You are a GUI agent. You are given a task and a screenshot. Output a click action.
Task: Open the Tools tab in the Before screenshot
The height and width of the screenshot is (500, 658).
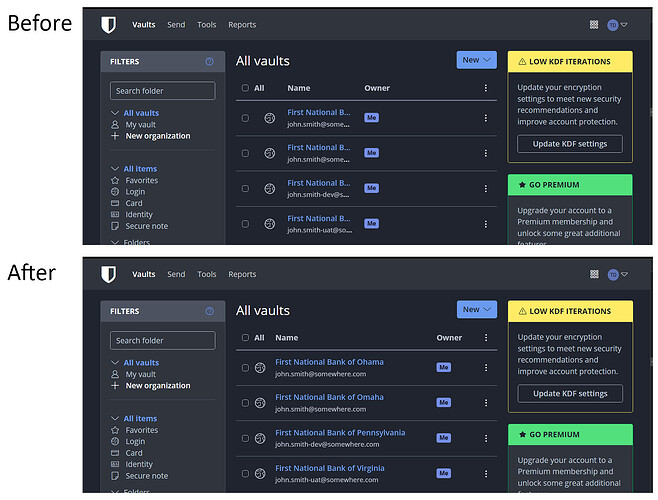click(206, 25)
